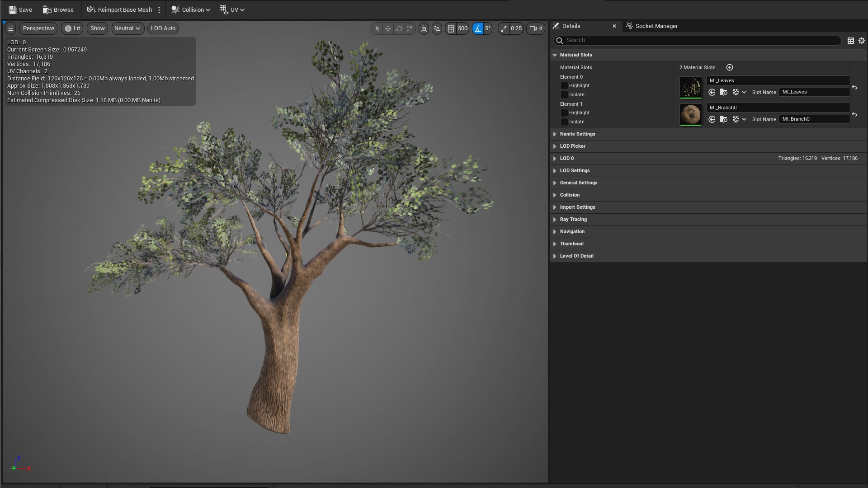The image size is (868, 488).
Task: Click Reimport Base Mesh button
Action: (x=120, y=9)
